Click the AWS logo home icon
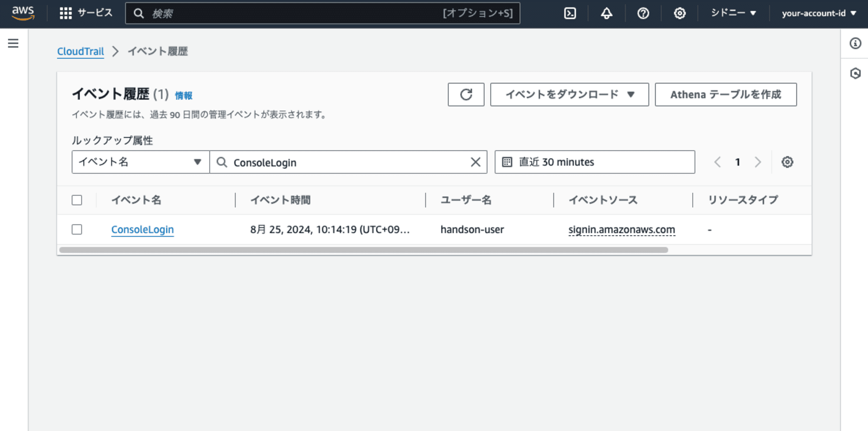 (x=23, y=13)
